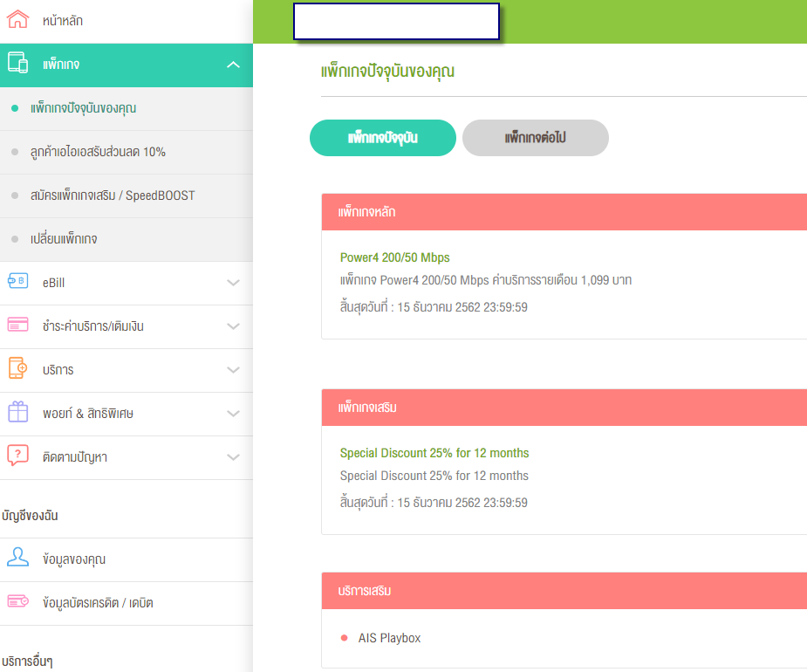Image resolution: width=807 pixels, height=672 pixels.
Task: Click the device icon beside แพ็กเกจ
Action: point(17,63)
